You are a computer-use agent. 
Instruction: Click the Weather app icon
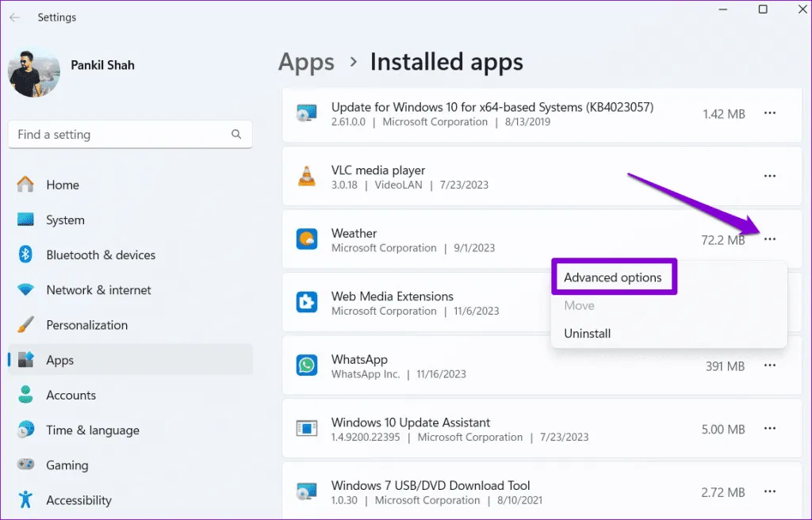coord(306,239)
